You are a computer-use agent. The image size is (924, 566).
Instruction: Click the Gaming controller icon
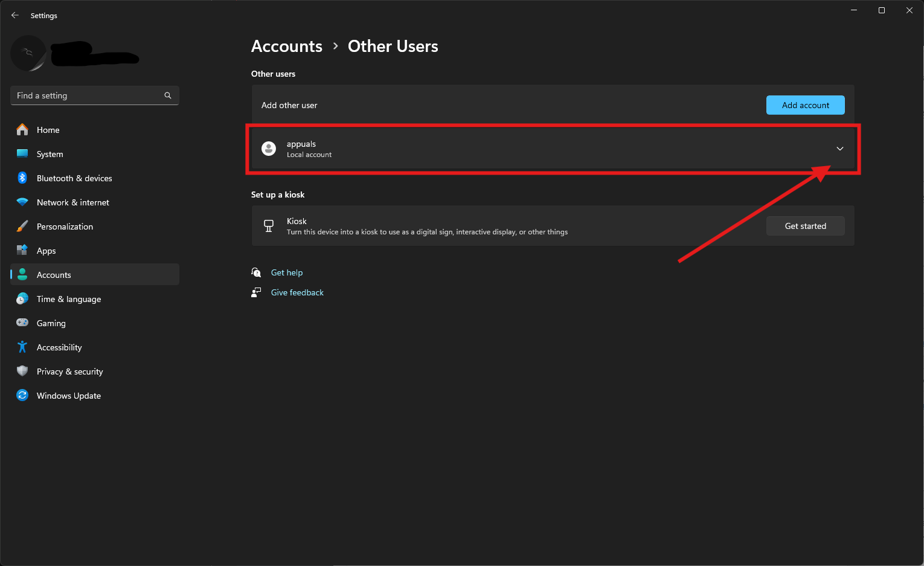[x=22, y=323]
